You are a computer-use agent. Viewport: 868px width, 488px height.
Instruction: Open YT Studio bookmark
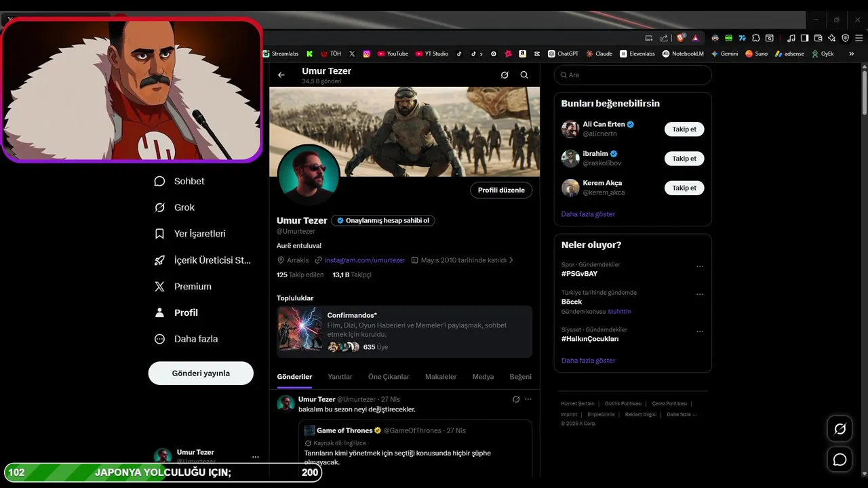(x=432, y=54)
